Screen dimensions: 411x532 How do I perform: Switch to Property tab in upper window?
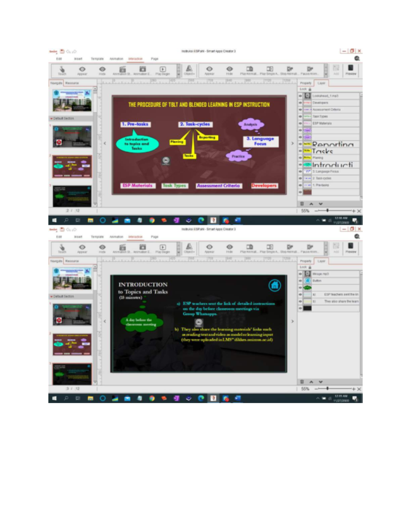tap(305, 83)
